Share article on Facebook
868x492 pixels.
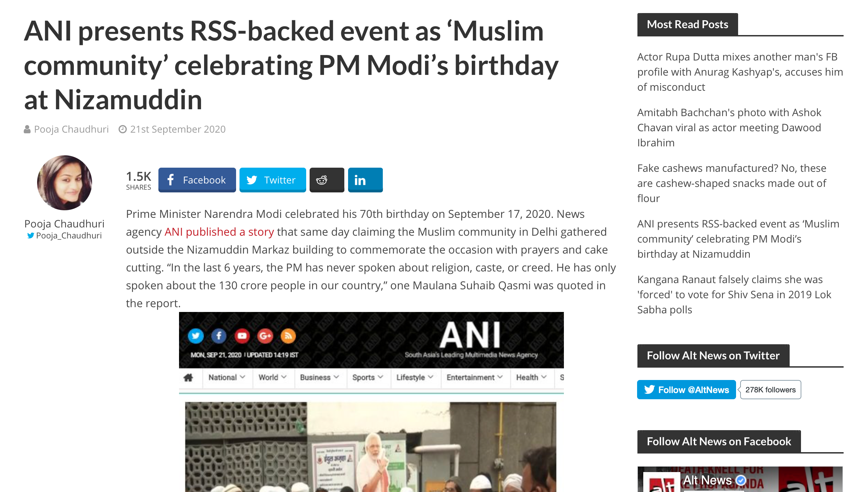click(x=197, y=180)
